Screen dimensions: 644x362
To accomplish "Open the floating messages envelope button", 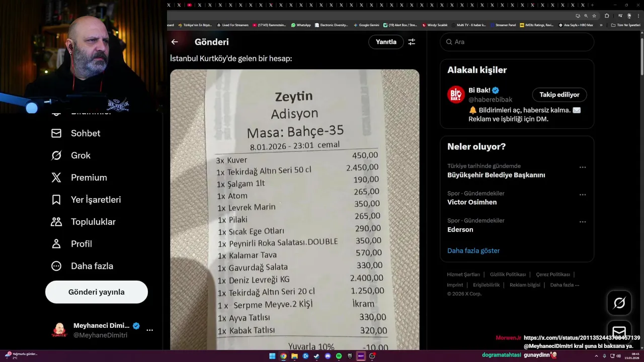I will pyautogui.click(x=619, y=331).
